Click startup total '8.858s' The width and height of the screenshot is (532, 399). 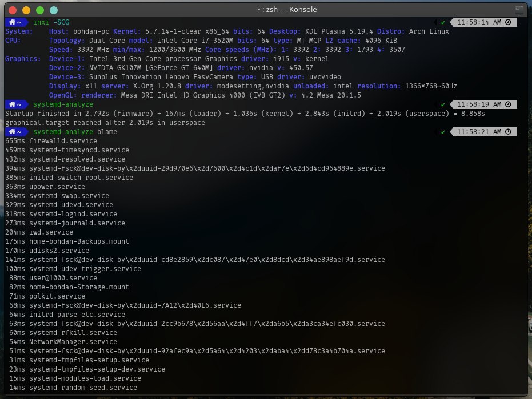point(473,114)
